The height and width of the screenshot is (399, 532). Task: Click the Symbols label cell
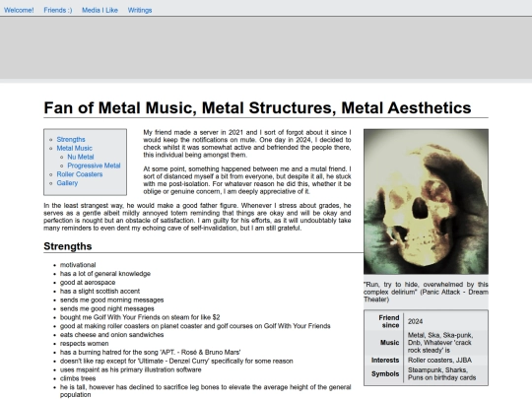click(385, 374)
